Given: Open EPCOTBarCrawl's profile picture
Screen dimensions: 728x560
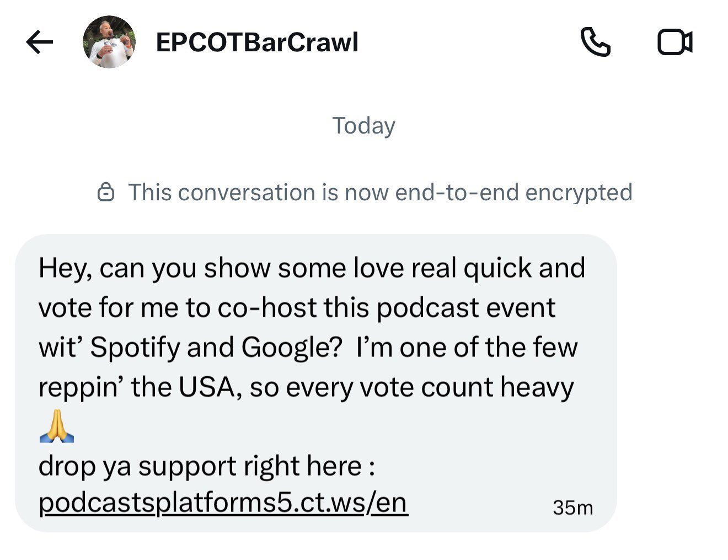Looking at the screenshot, I should click(x=109, y=42).
